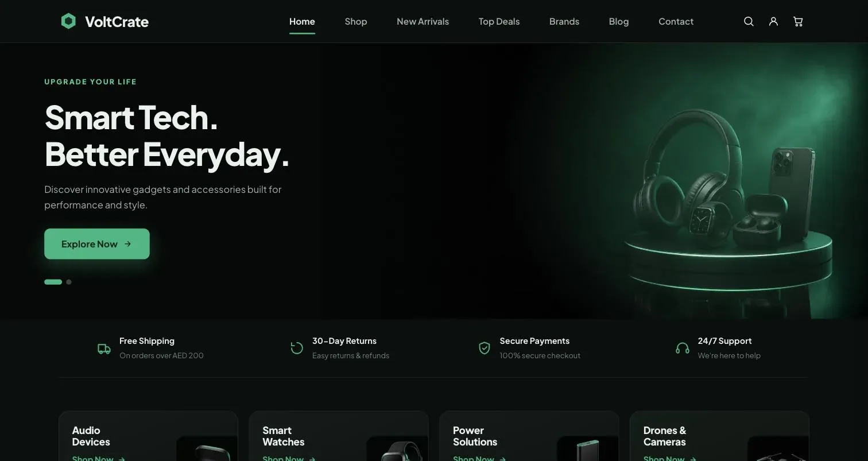
Task: Open the Smart Watches category card
Action: (339, 436)
